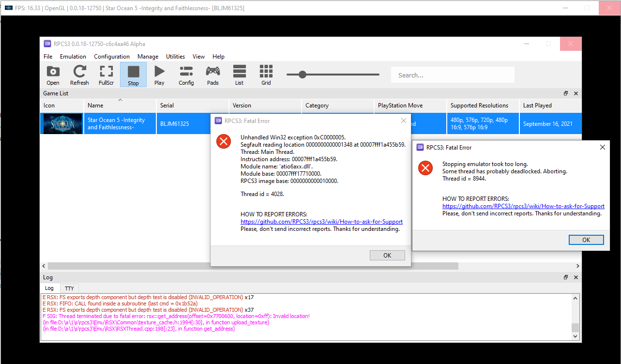This screenshot has width=621, height=364.
Task: Open the Manage menu
Action: pyautogui.click(x=148, y=57)
